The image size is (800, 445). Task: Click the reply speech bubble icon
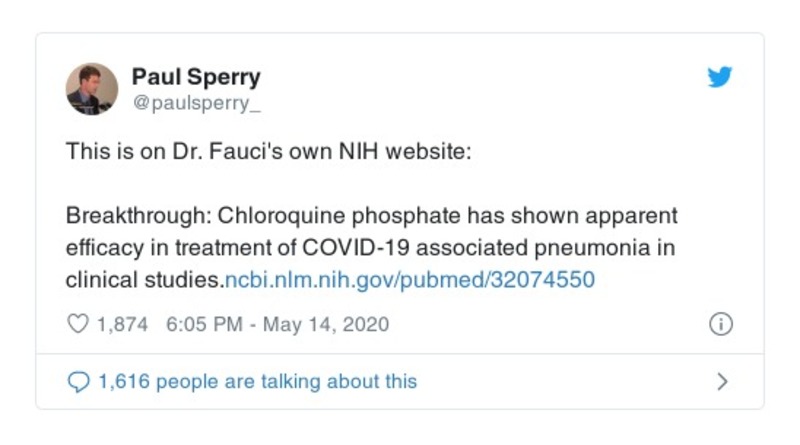[77, 381]
